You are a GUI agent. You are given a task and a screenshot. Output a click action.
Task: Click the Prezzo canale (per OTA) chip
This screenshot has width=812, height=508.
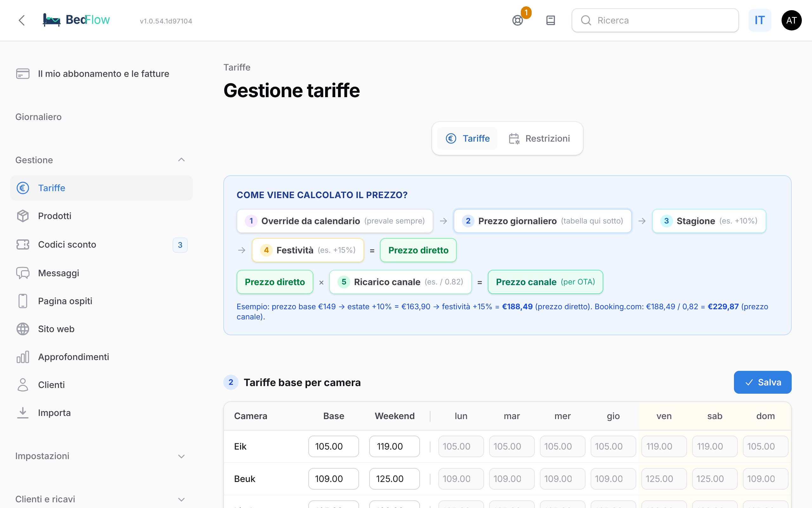[x=545, y=282]
